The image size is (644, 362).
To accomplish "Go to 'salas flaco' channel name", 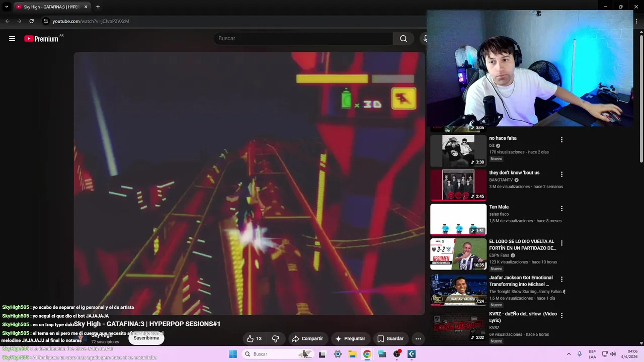I will 499,214.
